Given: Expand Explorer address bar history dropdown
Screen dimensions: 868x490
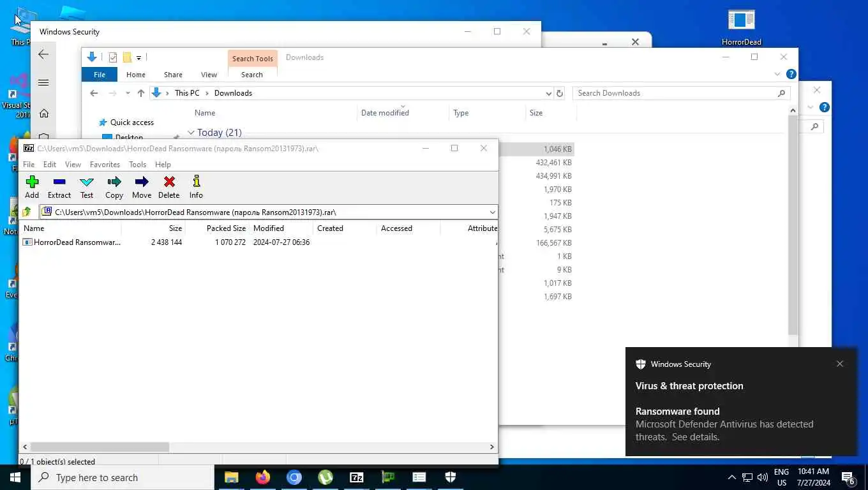Looking at the screenshot, I should click(x=548, y=93).
